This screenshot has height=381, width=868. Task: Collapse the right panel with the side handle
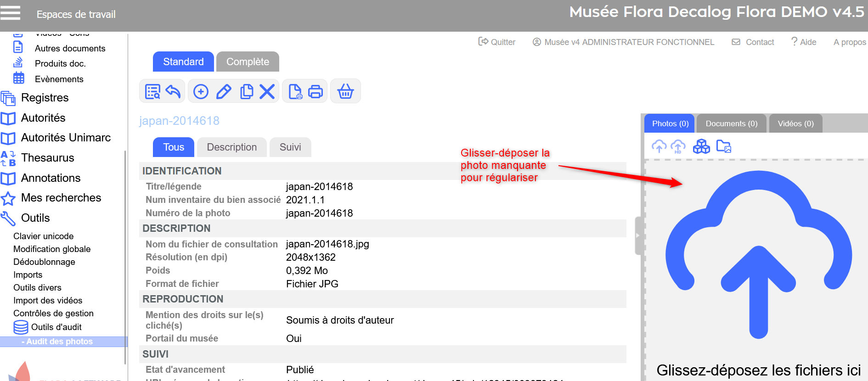[637, 235]
